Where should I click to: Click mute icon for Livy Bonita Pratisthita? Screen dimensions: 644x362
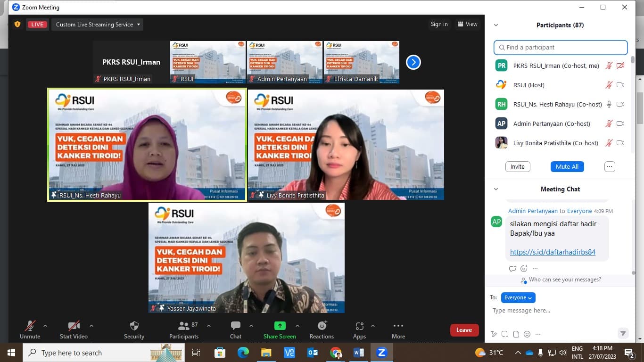pyautogui.click(x=609, y=143)
